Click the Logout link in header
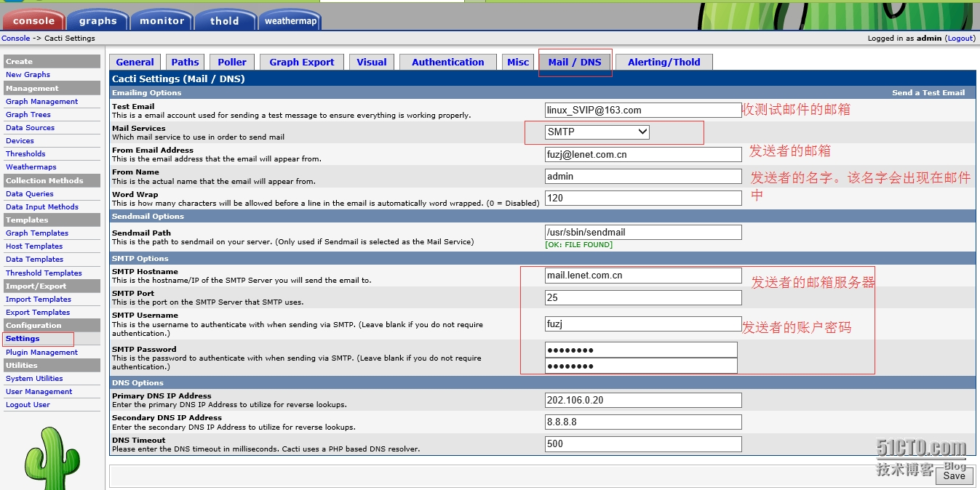The width and height of the screenshot is (980, 490). click(x=960, y=38)
